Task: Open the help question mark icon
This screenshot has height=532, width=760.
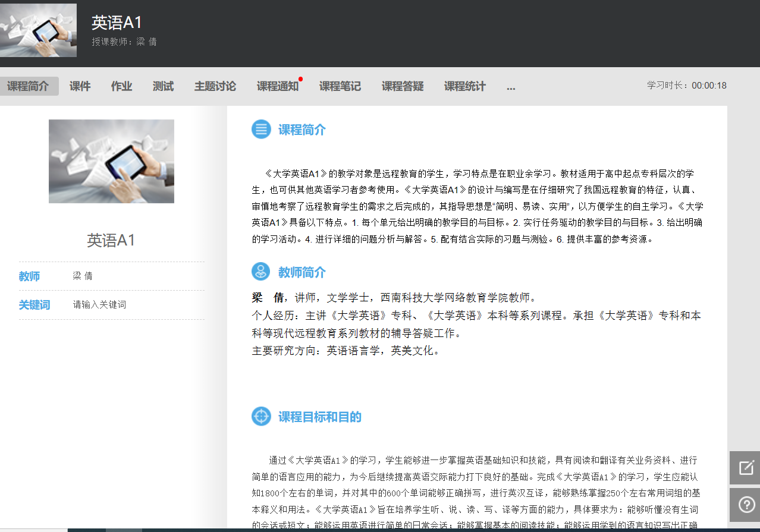Action: pos(746,505)
